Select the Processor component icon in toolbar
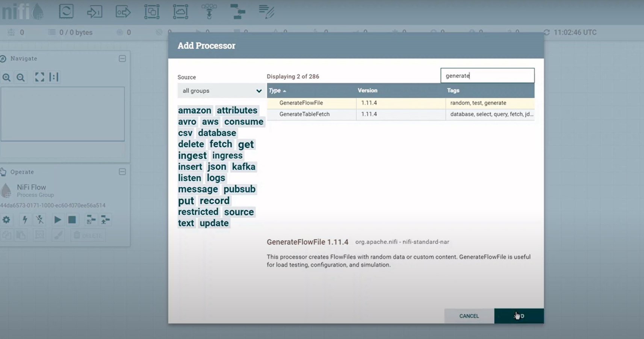 coord(66,11)
